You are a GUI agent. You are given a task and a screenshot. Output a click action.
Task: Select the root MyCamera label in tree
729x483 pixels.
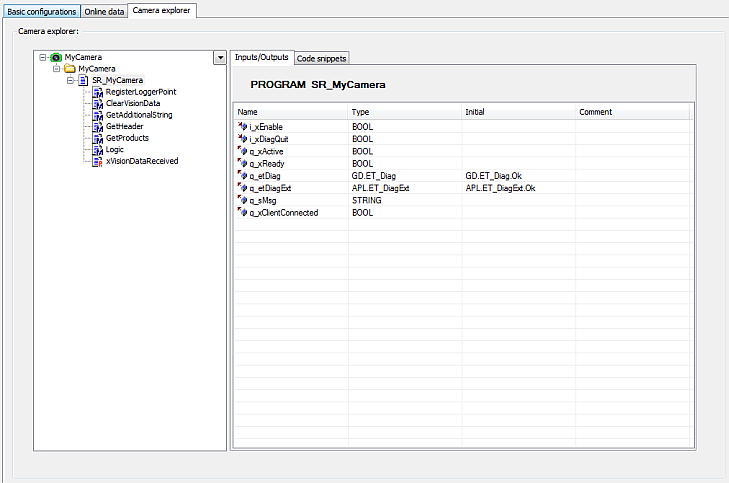(83, 58)
